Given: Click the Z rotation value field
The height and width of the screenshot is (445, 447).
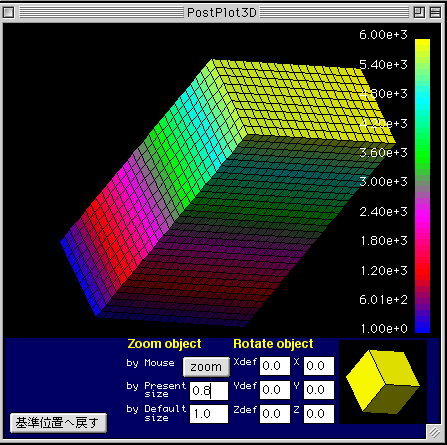Looking at the screenshot, I should [x=319, y=414].
